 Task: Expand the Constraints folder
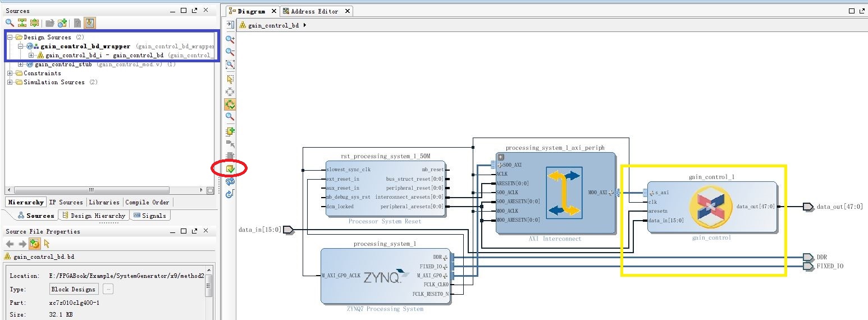tap(10, 73)
